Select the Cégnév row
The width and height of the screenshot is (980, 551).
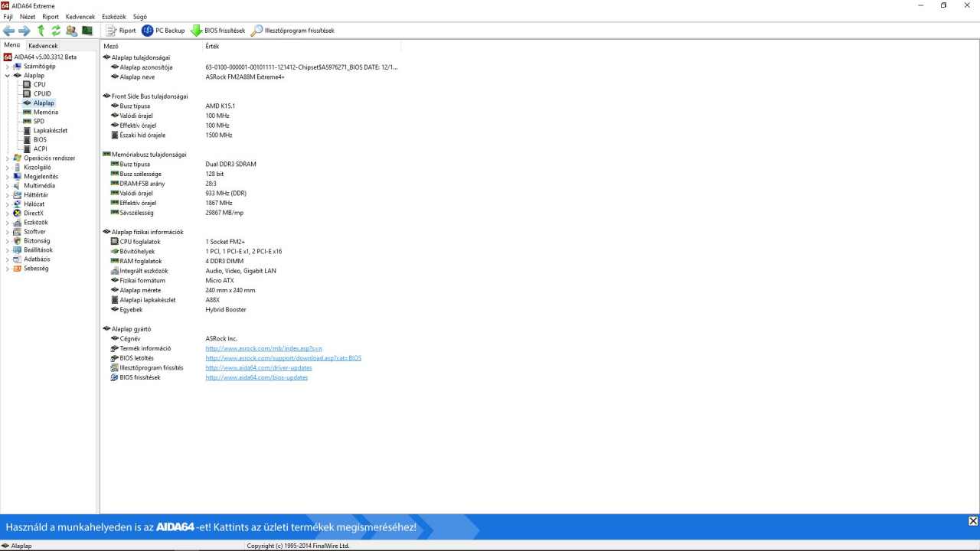coord(251,338)
